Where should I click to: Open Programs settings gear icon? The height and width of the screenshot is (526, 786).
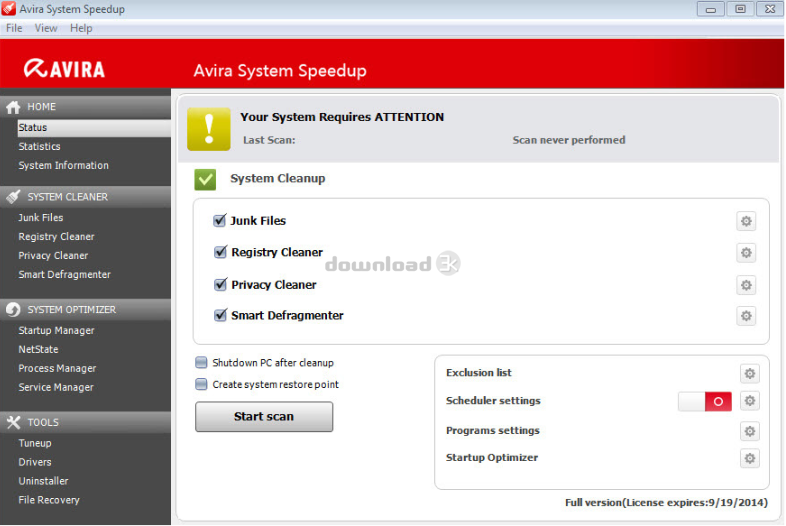tap(750, 431)
